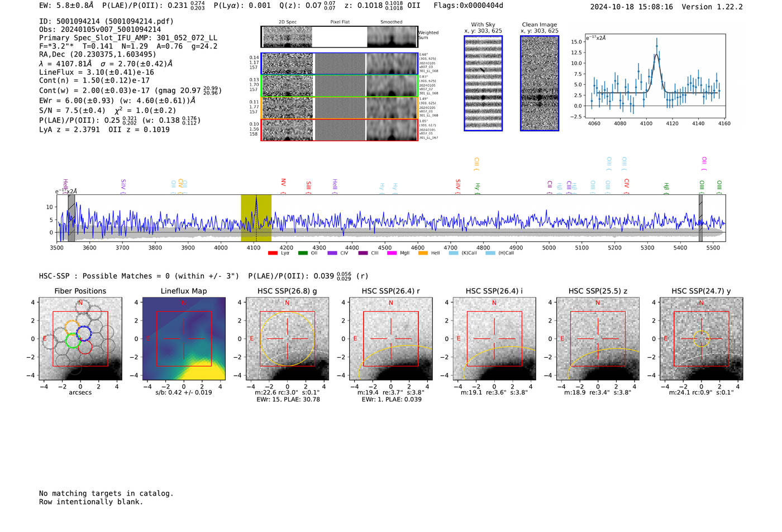
Task: Click the EWr = 6.00(±0.93) line
Action: [117, 100]
